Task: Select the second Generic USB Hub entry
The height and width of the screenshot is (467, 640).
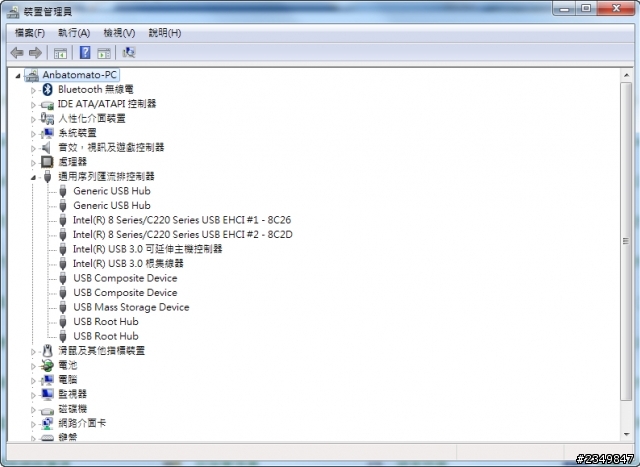Action: 112,206
